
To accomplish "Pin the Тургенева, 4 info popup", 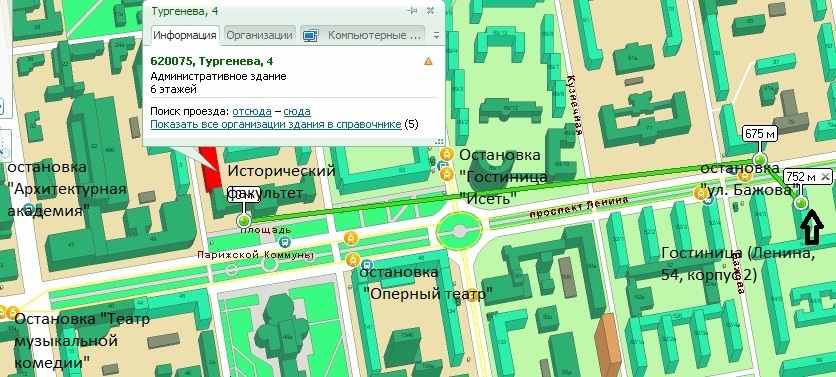I will point(413,11).
